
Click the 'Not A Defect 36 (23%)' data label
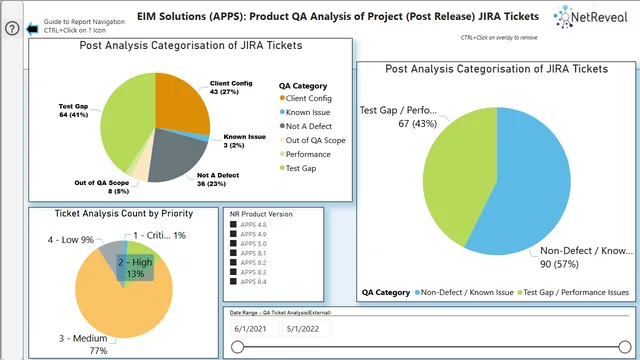point(218,179)
